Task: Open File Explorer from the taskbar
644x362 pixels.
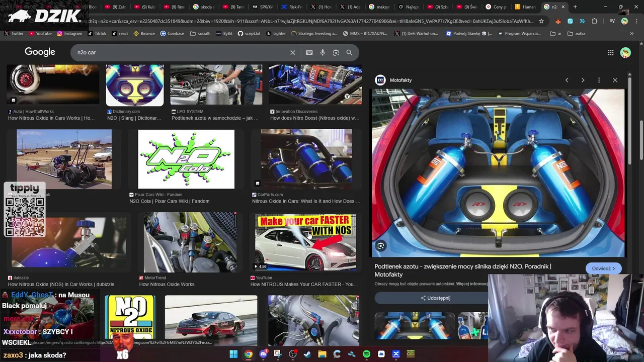Action: pos(322,354)
